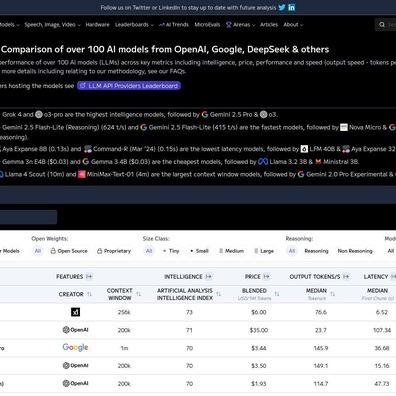This screenshot has height=396, width=396.
Task: Filter to Reasoning models
Action: 316,251
